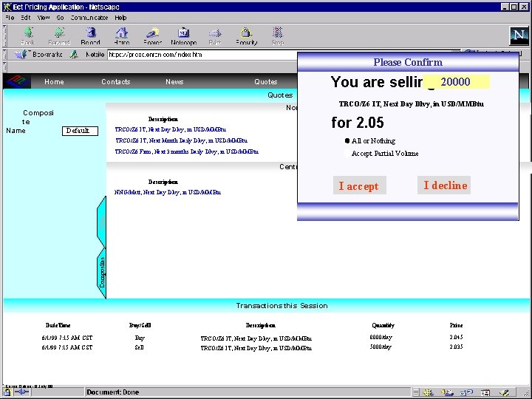Open the Communicator menu
The height and width of the screenshot is (399, 532).
pos(89,18)
